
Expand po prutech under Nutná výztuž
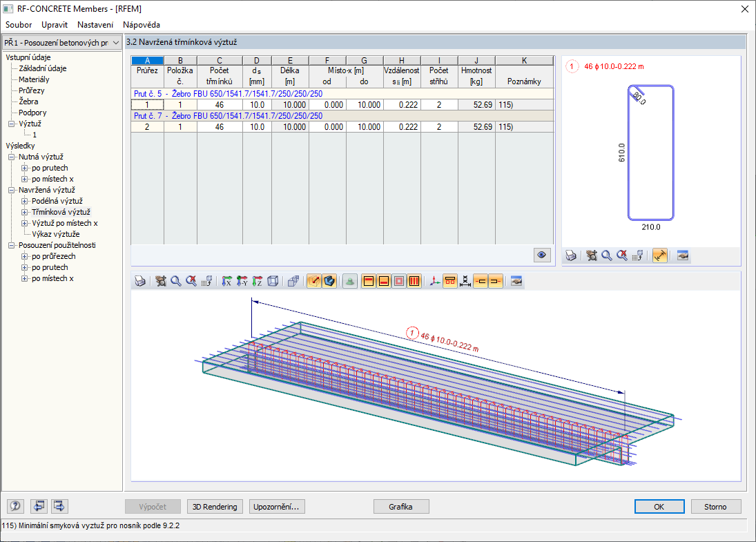[x=25, y=168]
